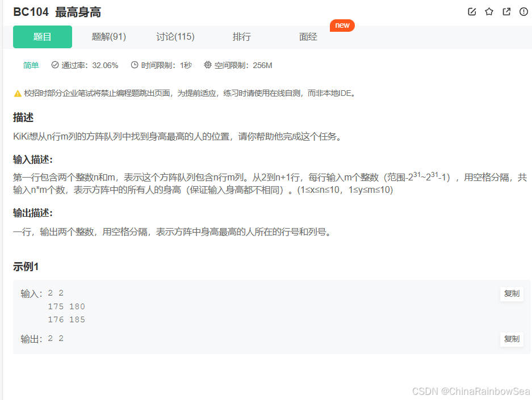532x400 pixels.
Task: Select the 排行 tab
Action: pos(242,36)
